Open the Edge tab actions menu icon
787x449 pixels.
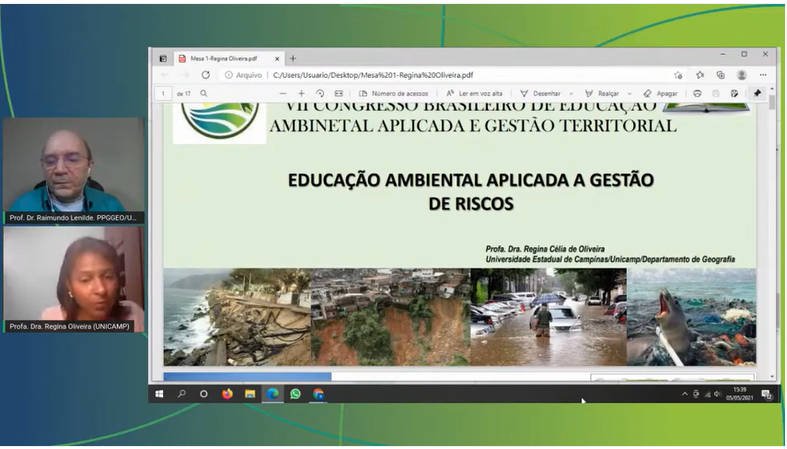tap(163, 59)
